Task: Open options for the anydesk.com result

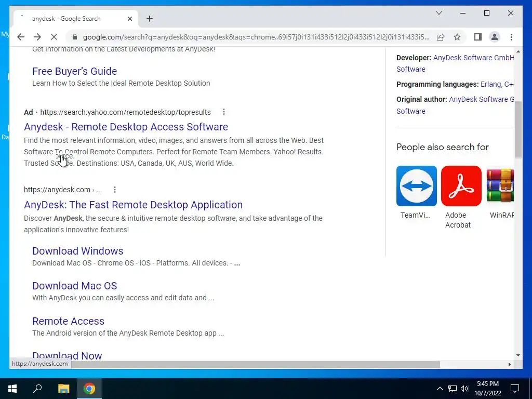Action: point(115,190)
